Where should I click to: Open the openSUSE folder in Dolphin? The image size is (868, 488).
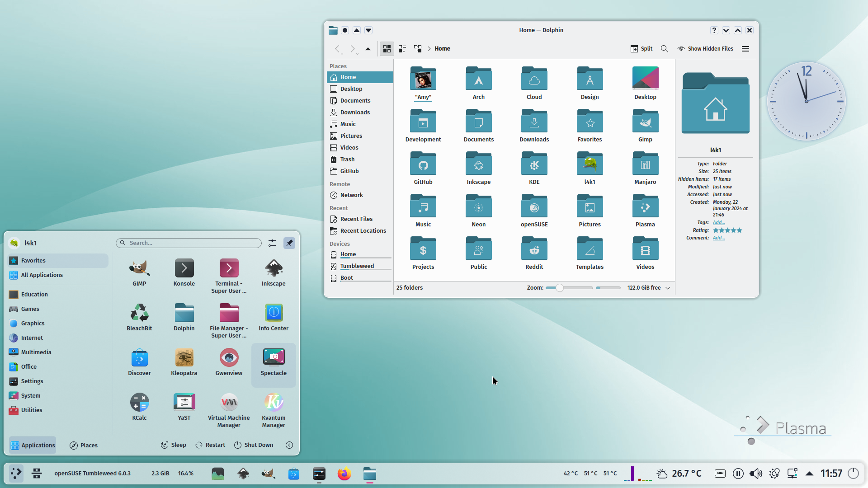tap(534, 211)
